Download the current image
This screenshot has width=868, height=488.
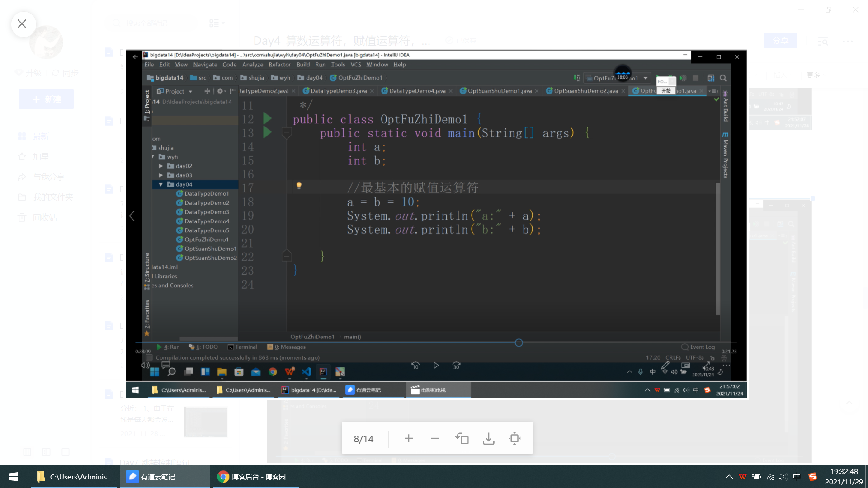(488, 439)
